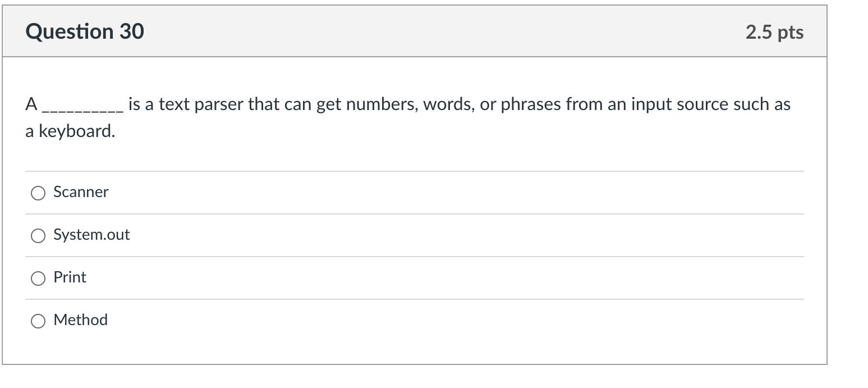
Task: Select the Scanner radio button
Action: point(38,193)
